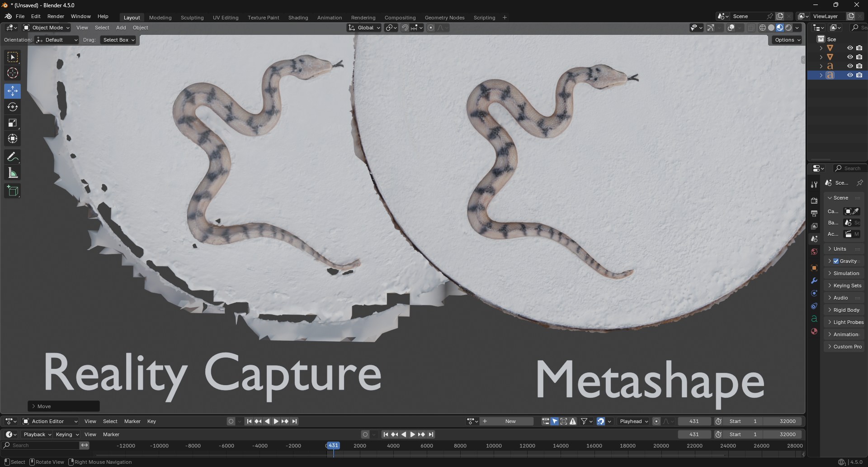Open the Default orientation dropdown
Image resolution: width=868 pixels, height=467 pixels.
[57, 40]
